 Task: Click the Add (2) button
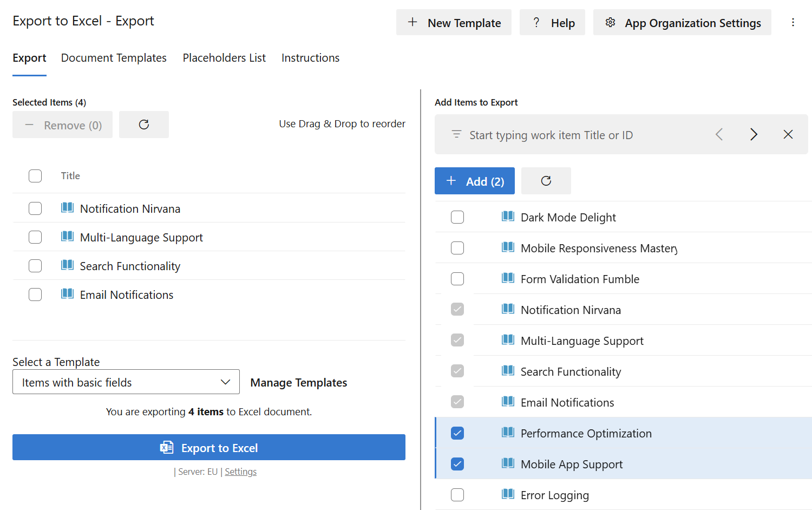point(474,181)
